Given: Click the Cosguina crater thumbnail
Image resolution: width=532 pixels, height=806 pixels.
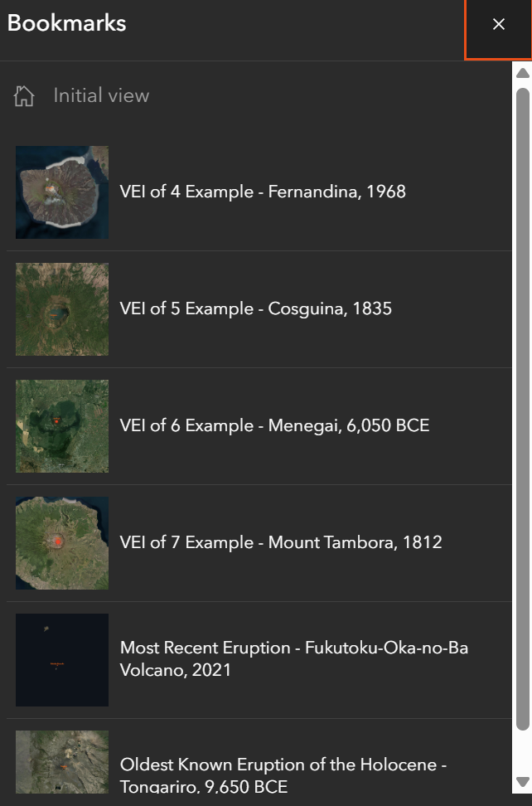Looking at the screenshot, I should (x=62, y=309).
